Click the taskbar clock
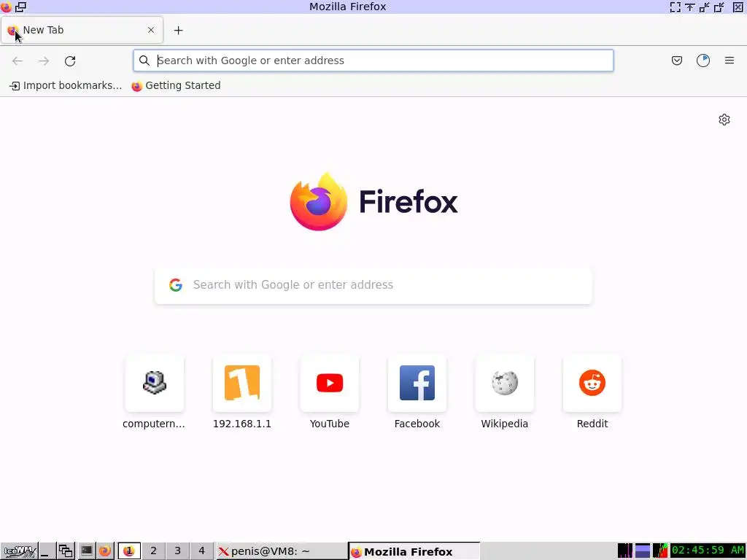 point(708,551)
